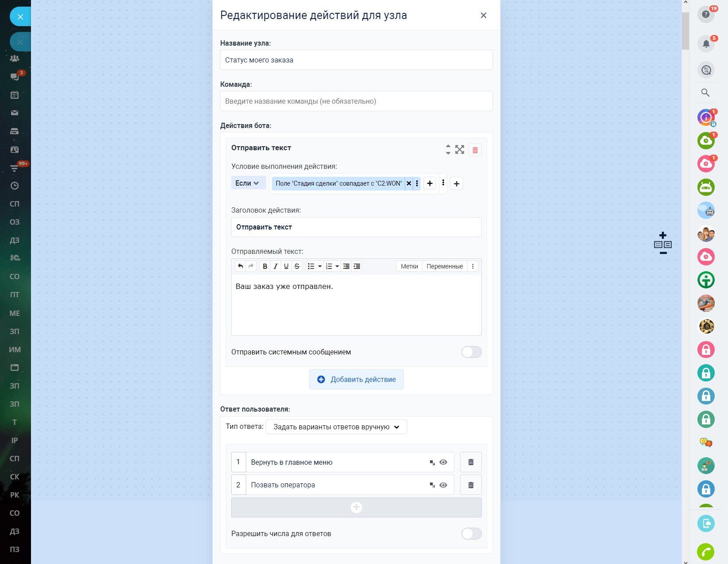This screenshot has width=728, height=564.
Task: Expand the "Тип ответа" dropdown
Action: tap(336, 427)
